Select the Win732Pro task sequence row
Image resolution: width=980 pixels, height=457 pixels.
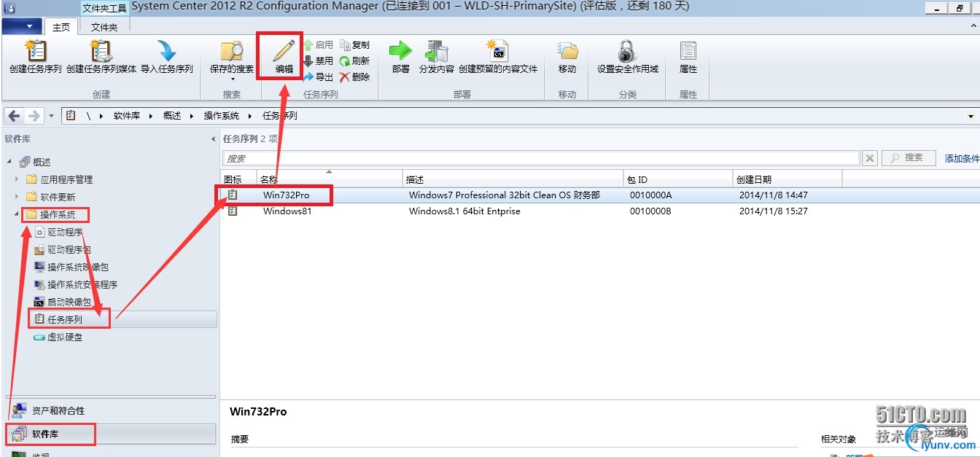click(600, 195)
